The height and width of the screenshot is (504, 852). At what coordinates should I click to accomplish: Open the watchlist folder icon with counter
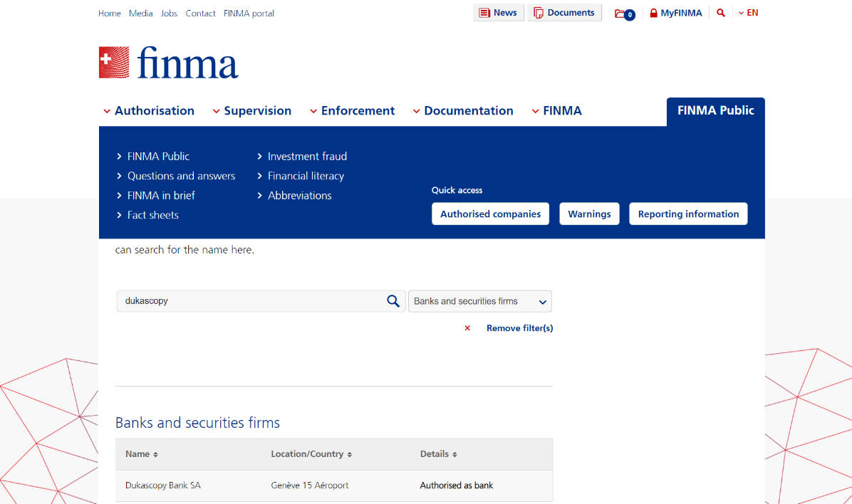(624, 14)
